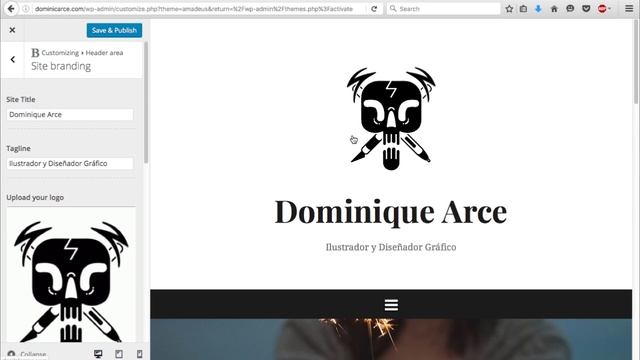Reload the page with refresh icon
The height and width of the screenshot is (360, 640).
coord(374,9)
